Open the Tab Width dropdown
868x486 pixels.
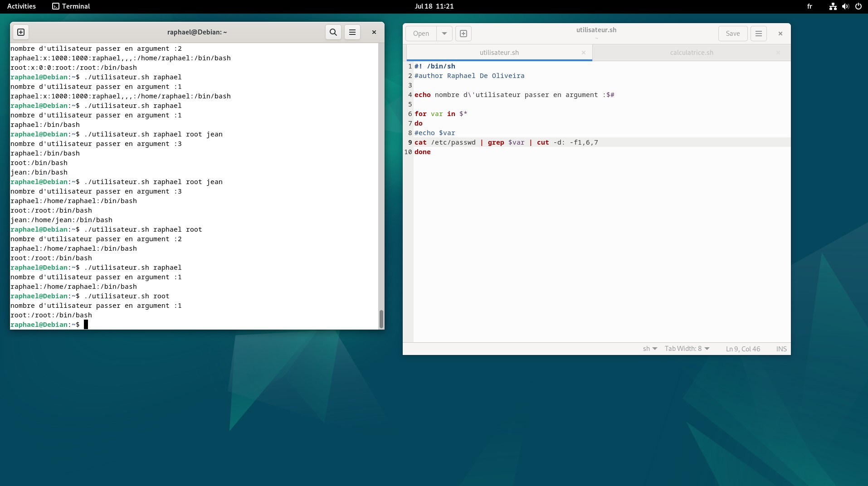(687, 349)
